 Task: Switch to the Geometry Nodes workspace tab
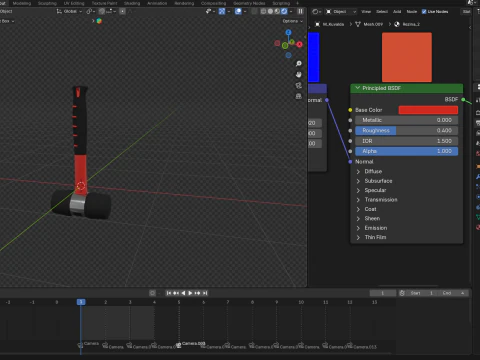click(x=249, y=3)
